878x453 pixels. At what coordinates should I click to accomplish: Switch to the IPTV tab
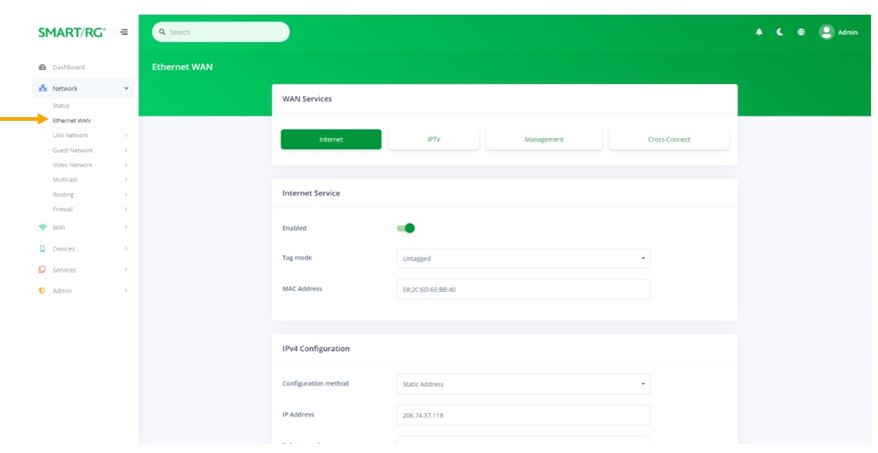[x=434, y=139]
